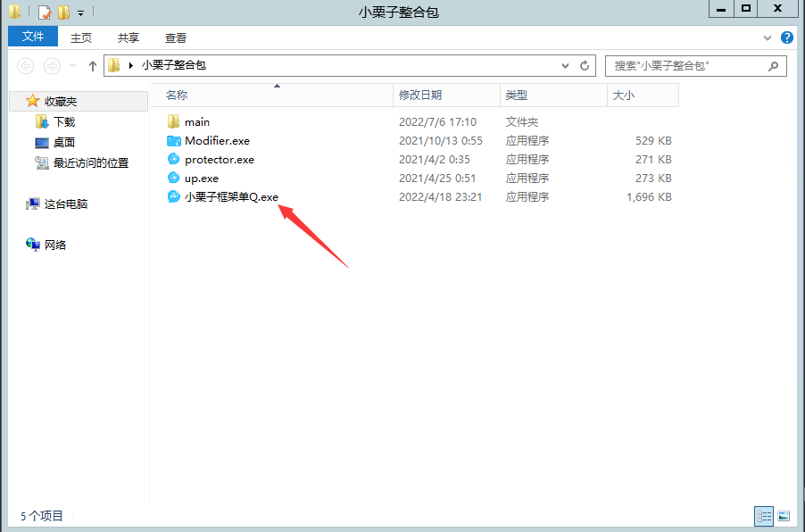Screen dimensions: 805x532
Task: Open Customize Quick Access Toolbar dropdown
Action: pos(80,12)
